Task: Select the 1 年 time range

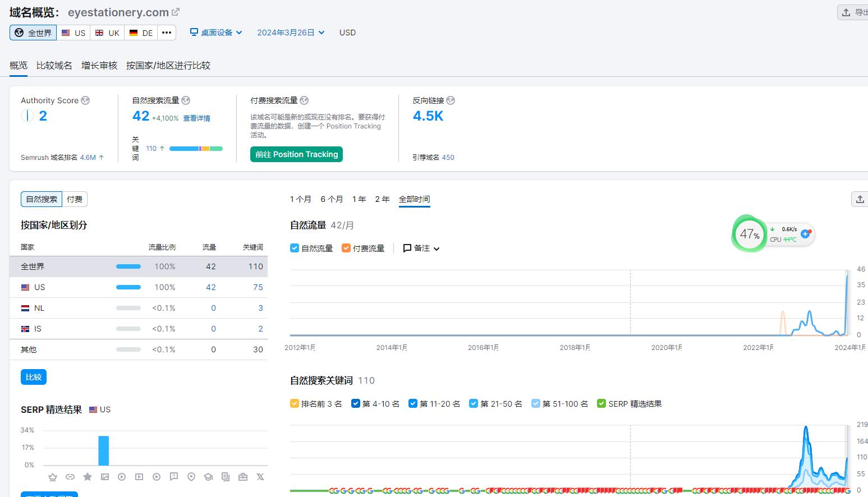Action: click(359, 199)
